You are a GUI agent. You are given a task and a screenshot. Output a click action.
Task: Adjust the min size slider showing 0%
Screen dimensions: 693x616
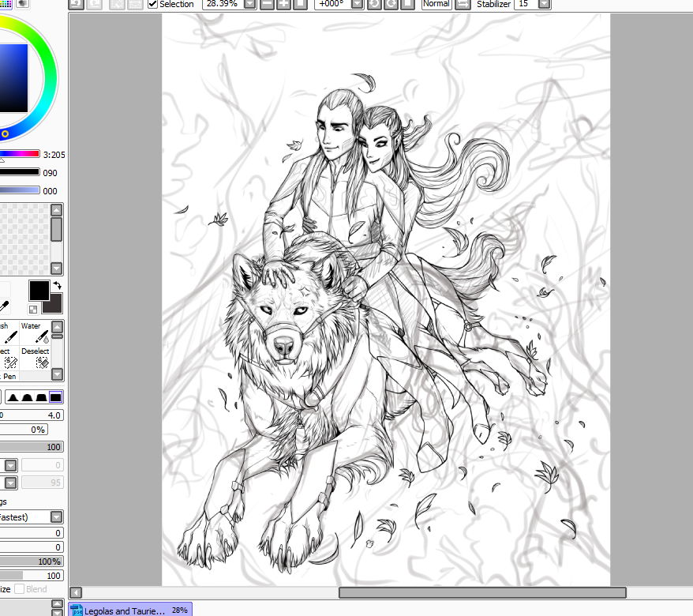(24, 430)
